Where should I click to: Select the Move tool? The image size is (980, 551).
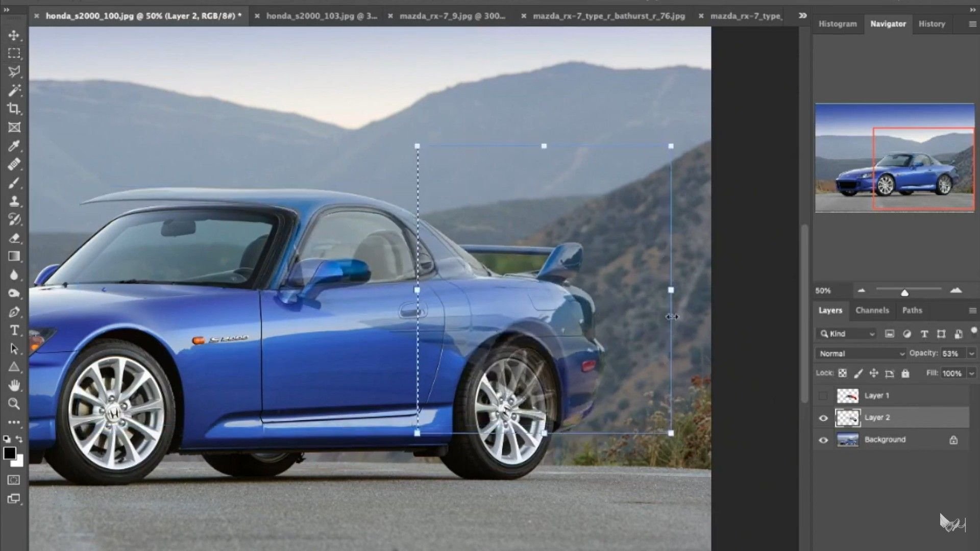pyautogui.click(x=14, y=36)
